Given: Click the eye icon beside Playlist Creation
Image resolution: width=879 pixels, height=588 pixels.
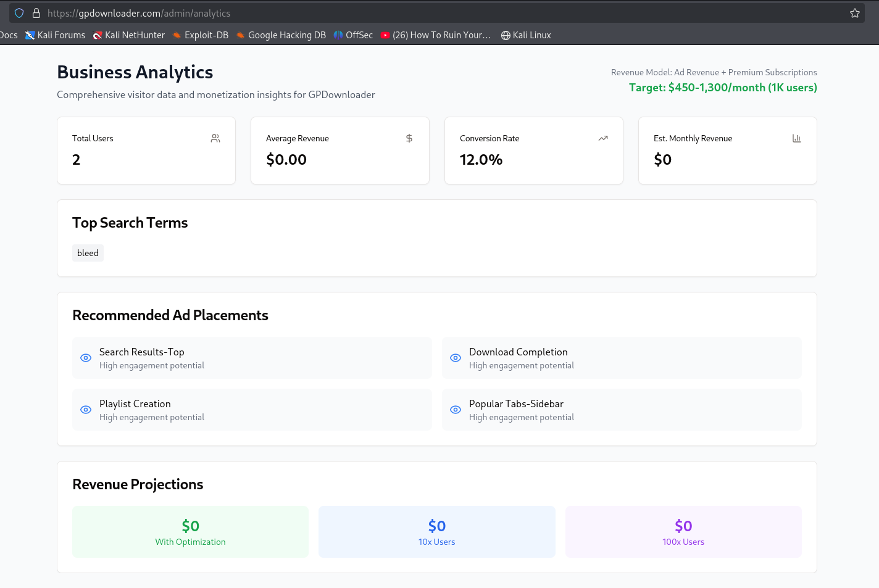Looking at the screenshot, I should coord(86,410).
